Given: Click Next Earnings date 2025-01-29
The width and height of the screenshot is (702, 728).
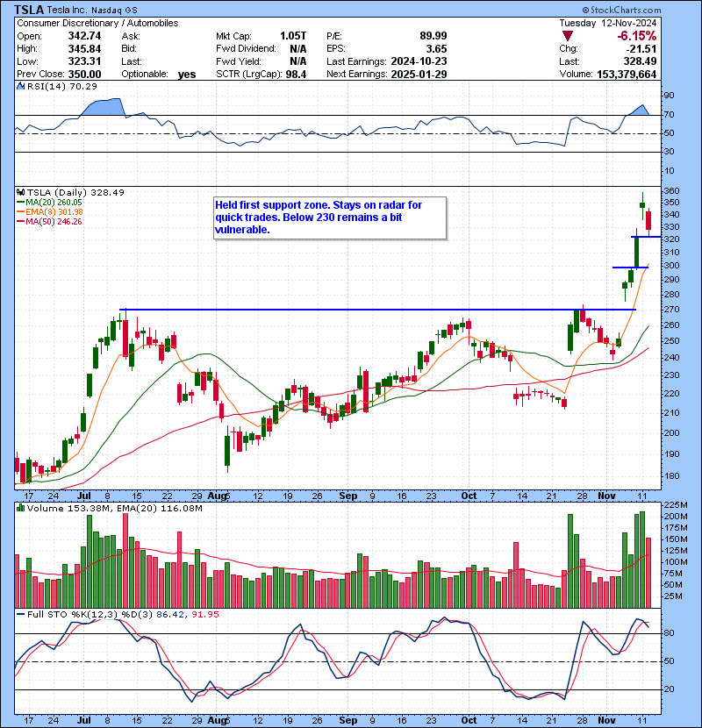Looking at the screenshot, I should click(419, 75).
